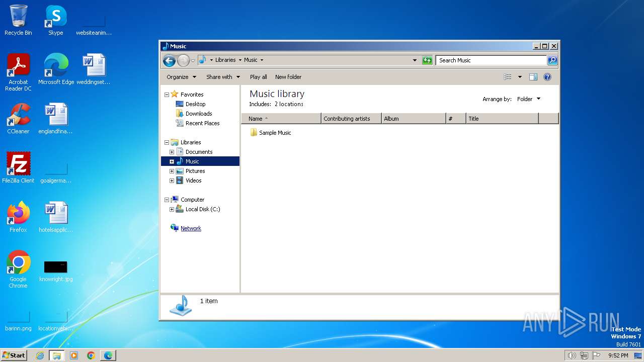
Task: Expand the Documents library node
Action: pyautogui.click(x=172, y=152)
